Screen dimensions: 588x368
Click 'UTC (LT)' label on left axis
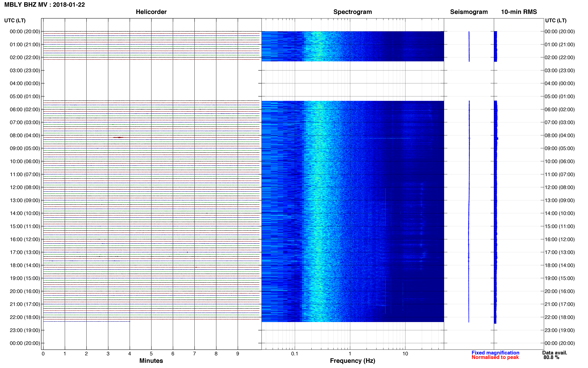(15, 20)
